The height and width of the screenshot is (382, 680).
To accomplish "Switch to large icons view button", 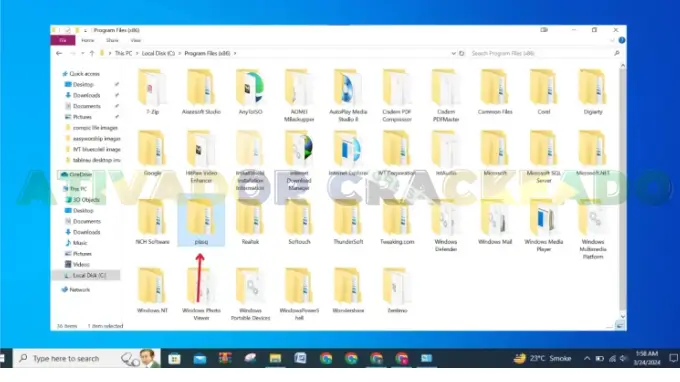I will coord(620,326).
